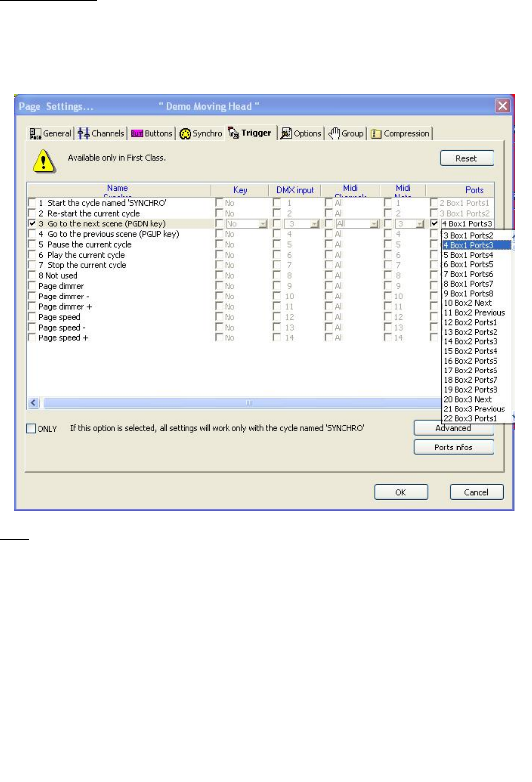Open Ports infos
532x782 pixels.
454,447
